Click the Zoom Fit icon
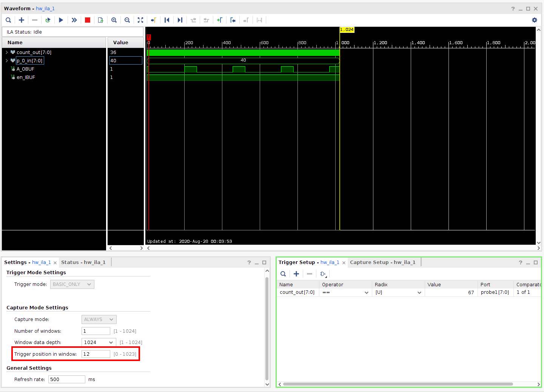Image resolution: width=544 pixels, height=392 pixels. pos(140,20)
